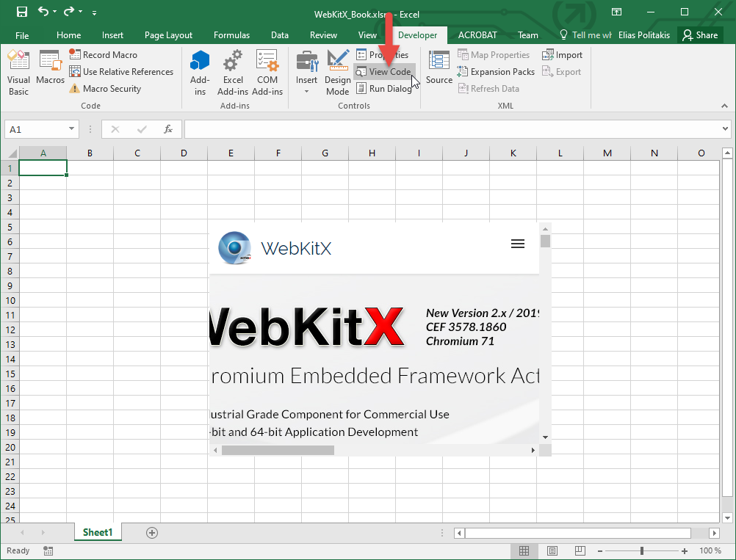This screenshot has width=736, height=560.
Task: Open Ribbon Display Options
Action: pyautogui.click(x=617, y=12)
